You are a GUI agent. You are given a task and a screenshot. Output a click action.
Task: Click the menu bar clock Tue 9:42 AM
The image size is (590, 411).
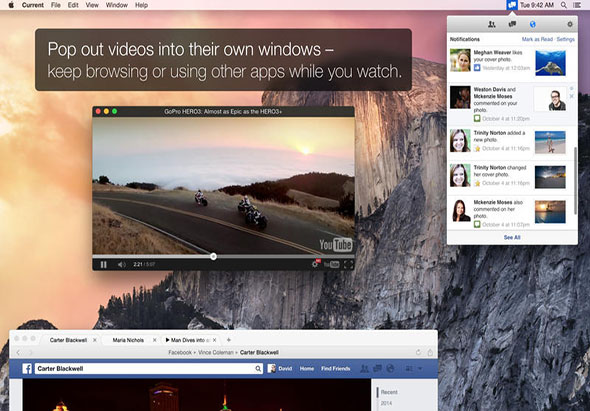[537, 5]
